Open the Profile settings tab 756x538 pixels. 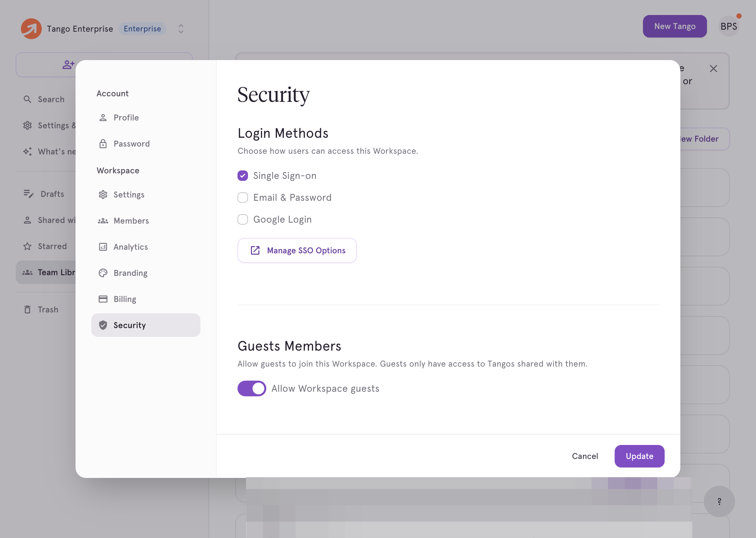point(146,118)
